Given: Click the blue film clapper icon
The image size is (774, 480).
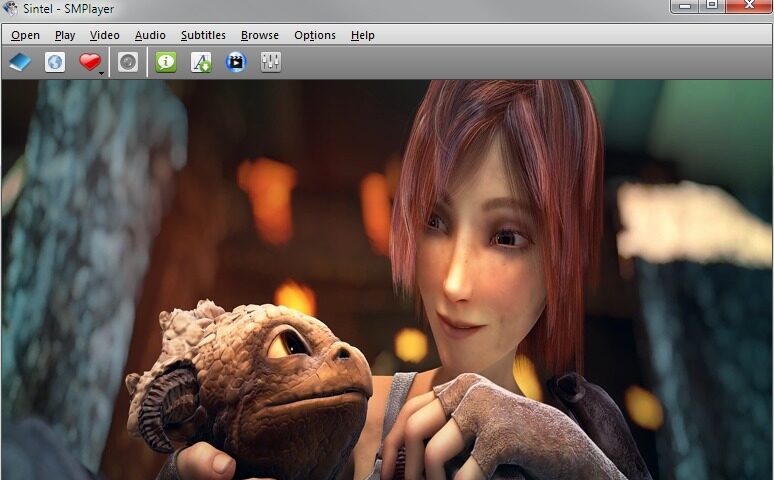Looking at the screenshot, I should click(236, 62).
